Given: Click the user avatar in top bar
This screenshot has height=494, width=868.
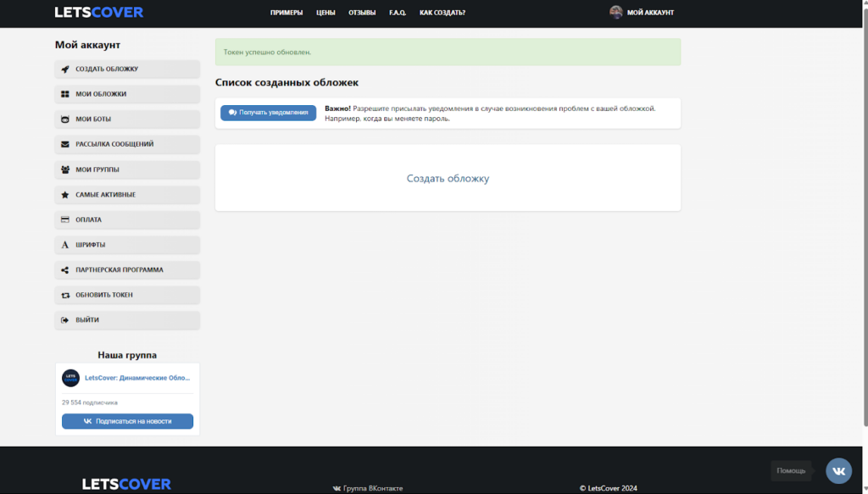Looking at the screenshot, I should tap(615, 12).
